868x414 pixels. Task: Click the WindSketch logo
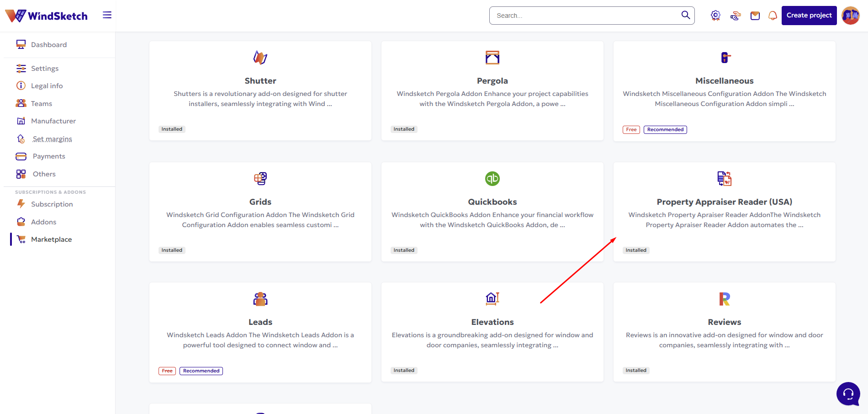coord(46,16)
